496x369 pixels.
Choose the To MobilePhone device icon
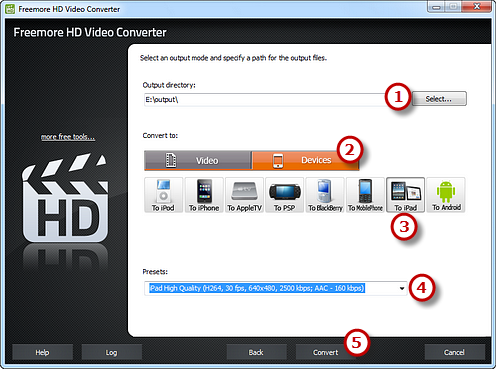[x=365, y=195]
